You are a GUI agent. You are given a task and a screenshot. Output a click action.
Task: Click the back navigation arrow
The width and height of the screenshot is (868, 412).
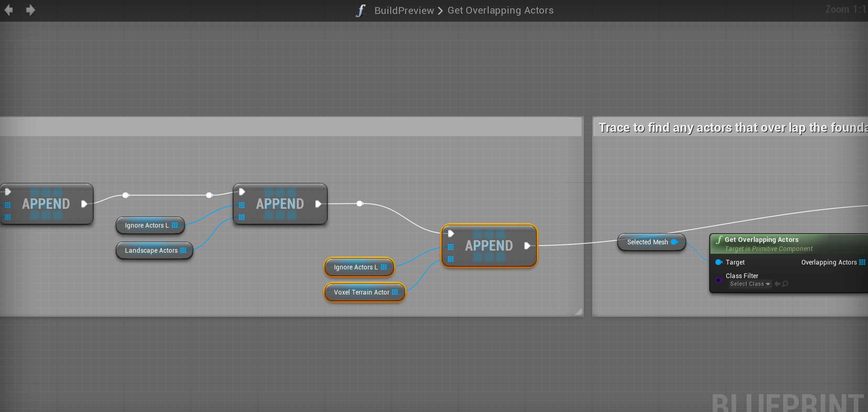click(9, 10)
